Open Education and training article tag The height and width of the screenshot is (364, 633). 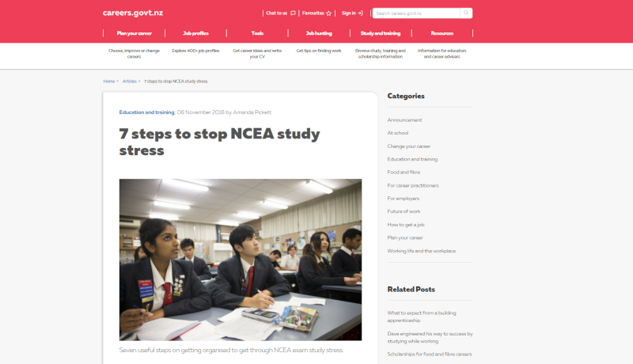tap(146, 112)
